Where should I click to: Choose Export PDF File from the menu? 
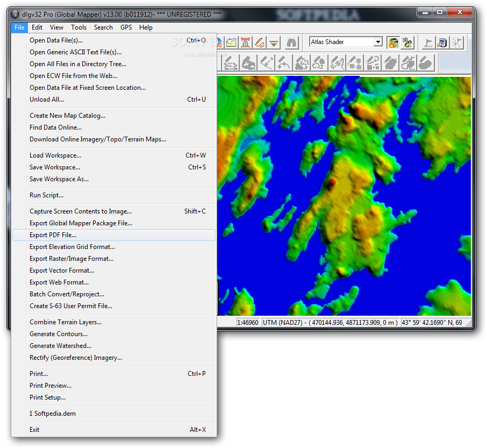[53, 235]
